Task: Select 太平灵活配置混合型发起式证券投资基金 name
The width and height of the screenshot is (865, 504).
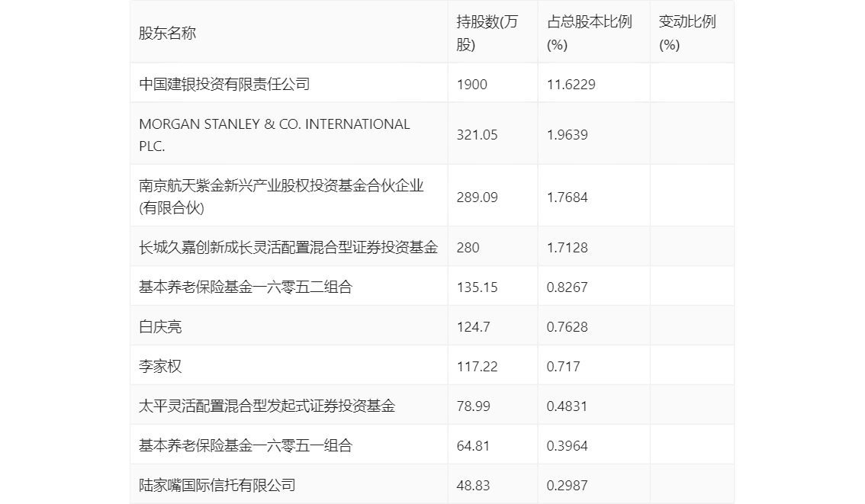Action: 267,406
